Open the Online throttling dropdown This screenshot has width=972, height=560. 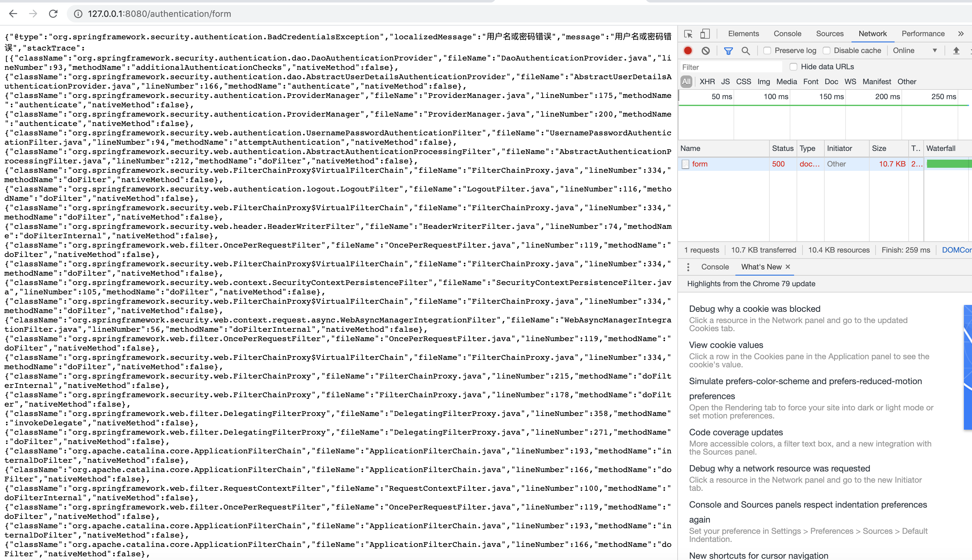(x=914, y=51)
